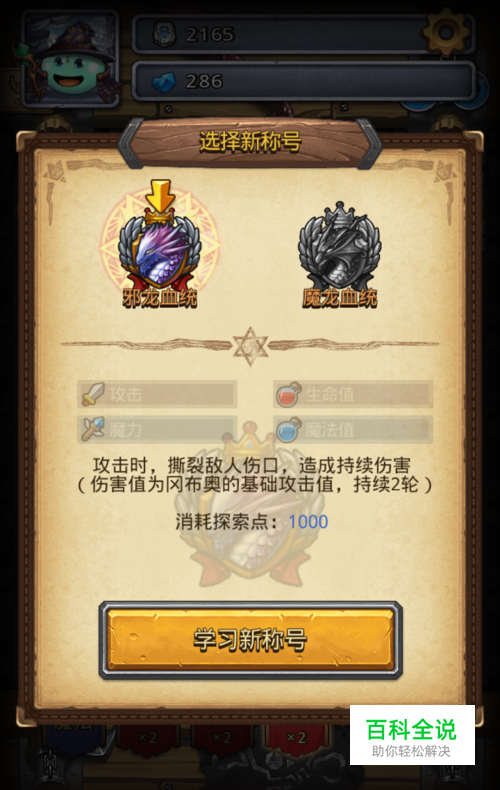This screenshot has width=500, height=790.
Task: Tap the yellow down arrow above badge
Action: (x=160, y=195)
